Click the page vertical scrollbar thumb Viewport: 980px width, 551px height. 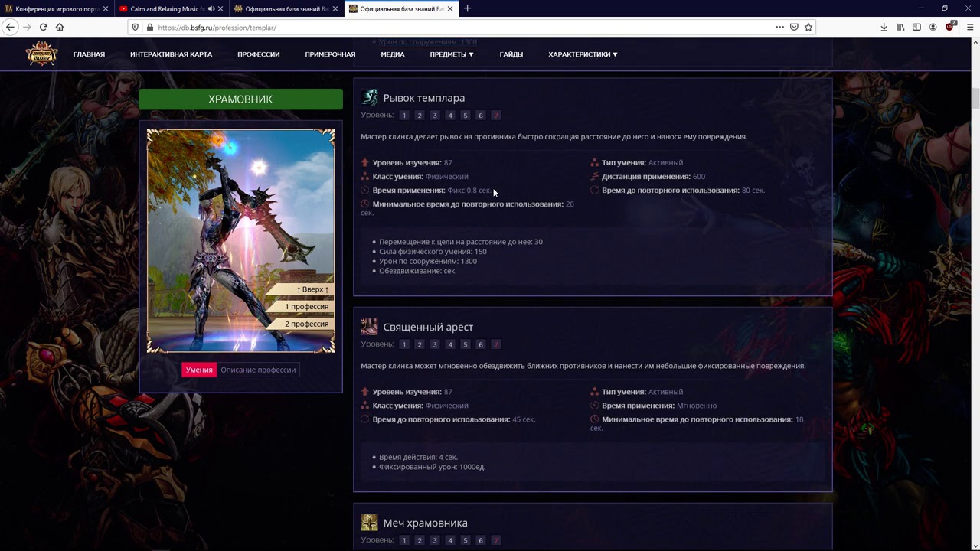[x=975, y=99]
